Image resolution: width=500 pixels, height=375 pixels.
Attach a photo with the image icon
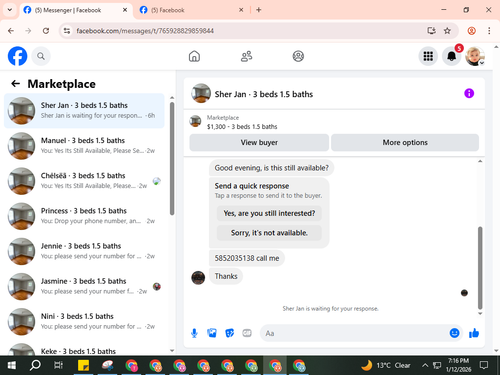pyautogui.click(x=212, y=333)
